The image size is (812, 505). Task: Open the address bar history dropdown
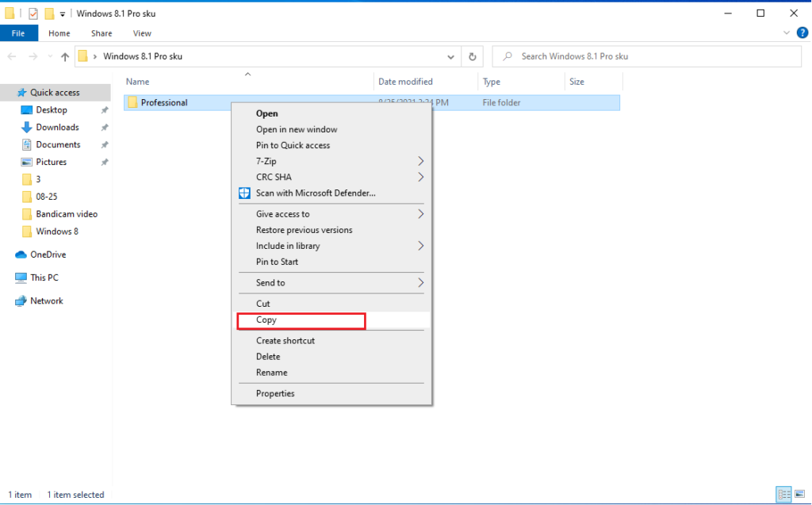(x=450, y=56)
